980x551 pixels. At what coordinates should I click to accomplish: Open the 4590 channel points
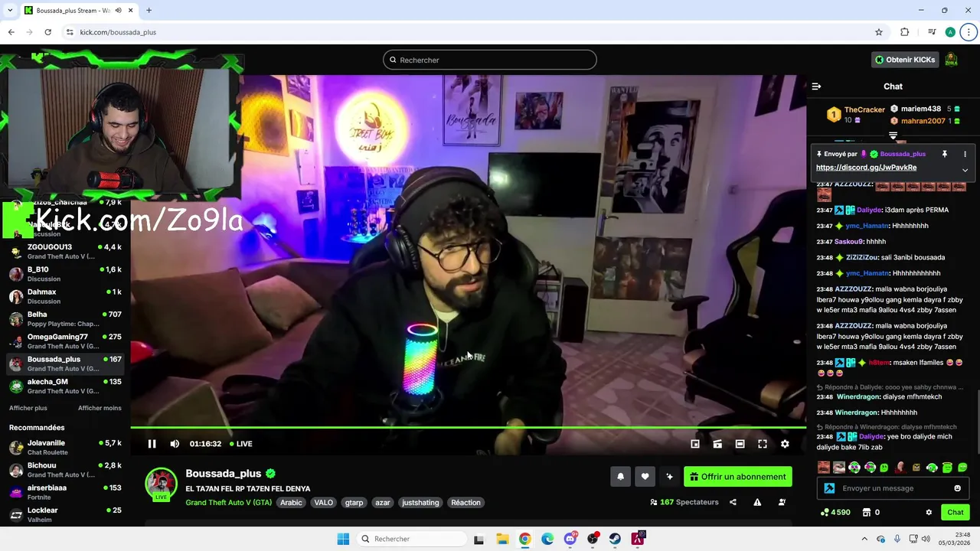835,513
